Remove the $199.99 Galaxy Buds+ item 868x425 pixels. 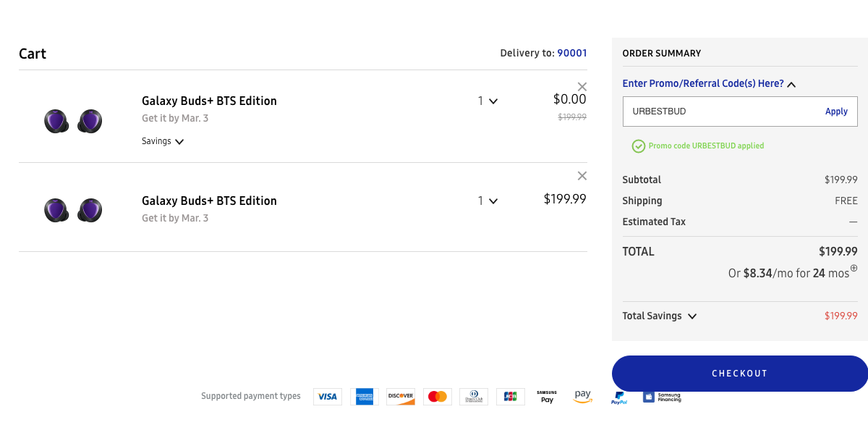pos(582,176)
